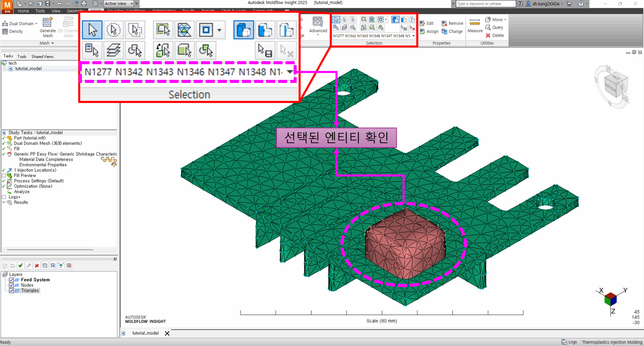Open the selected entities list dropdown
The width and height of the screenshot is (644, 346).
pos(413,36)
